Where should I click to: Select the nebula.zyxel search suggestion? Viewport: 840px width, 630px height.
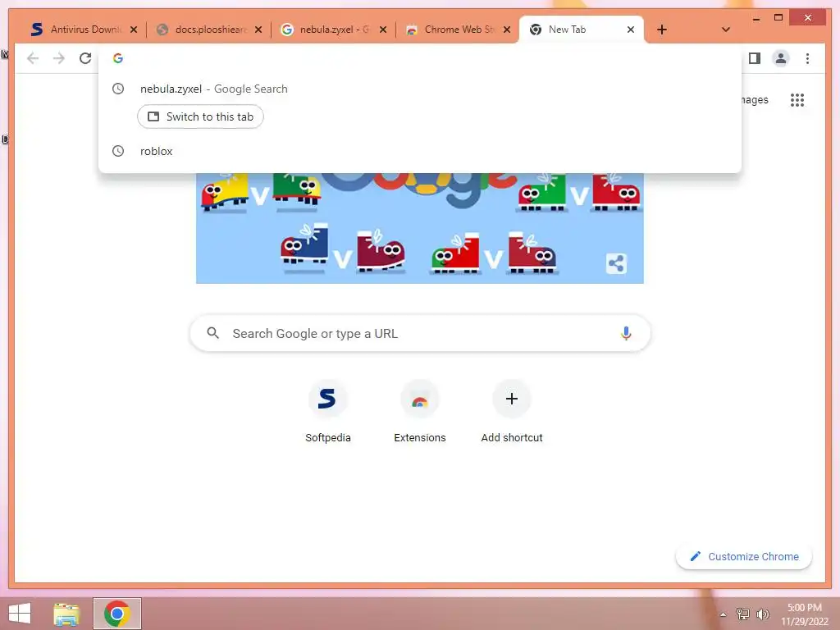pos(419,89)
